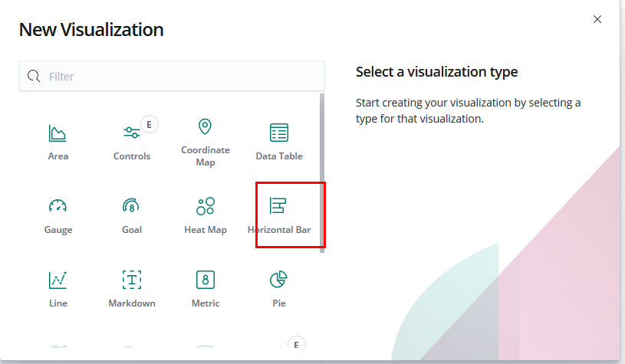Click the 'Start creating your visualization' description
This screenshot has height=364, width=625.
point(468,110)
